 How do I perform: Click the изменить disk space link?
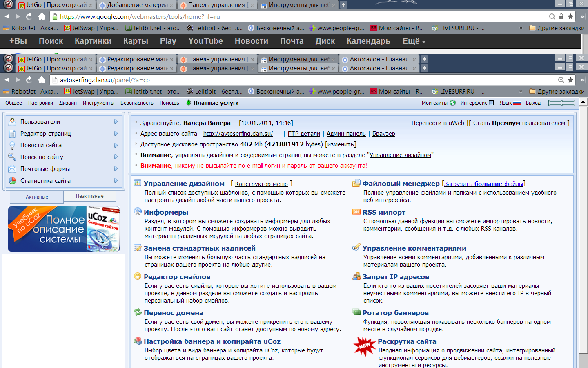click(341, 144)
